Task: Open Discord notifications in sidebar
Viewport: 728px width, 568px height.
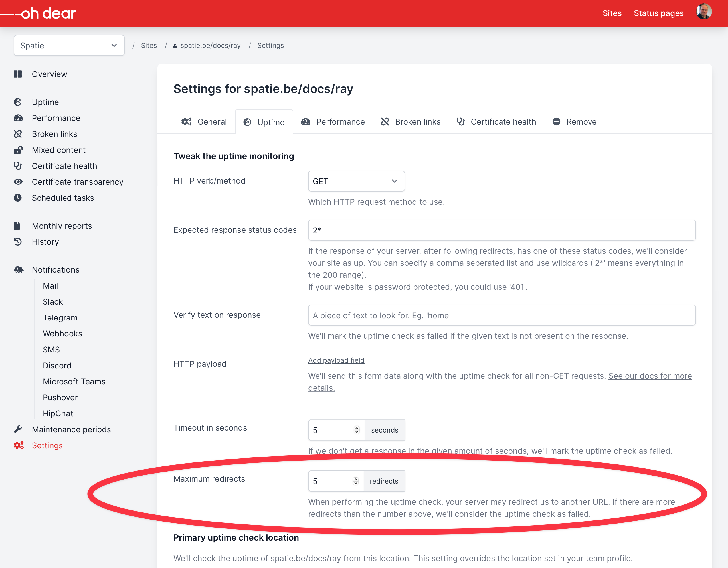Action: (x=57, y=366)
